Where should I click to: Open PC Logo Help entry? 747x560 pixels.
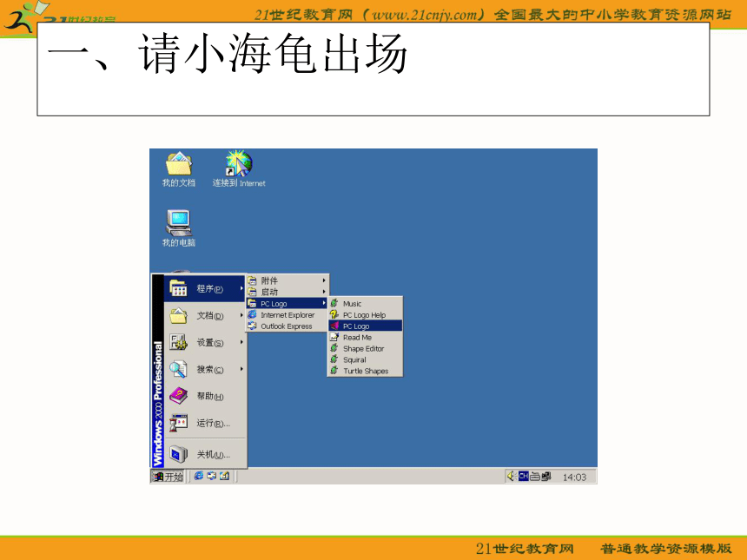366,315
